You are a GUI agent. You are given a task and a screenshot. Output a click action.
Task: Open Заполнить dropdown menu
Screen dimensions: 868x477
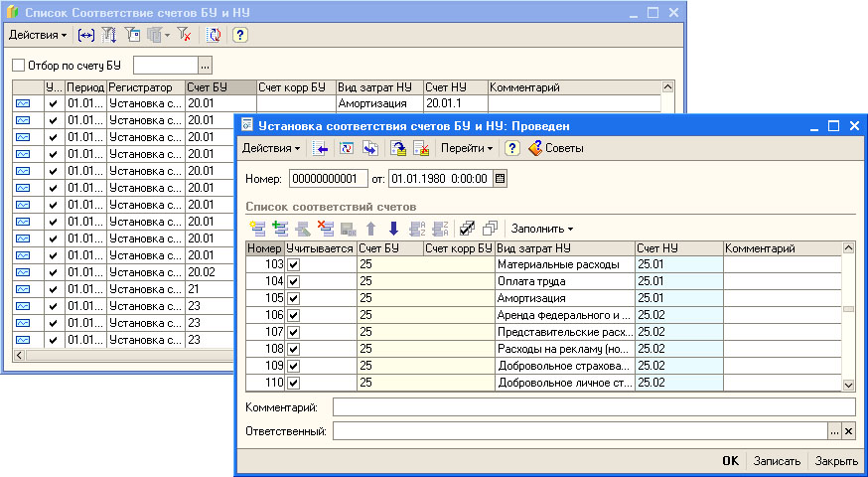point(542,229)
